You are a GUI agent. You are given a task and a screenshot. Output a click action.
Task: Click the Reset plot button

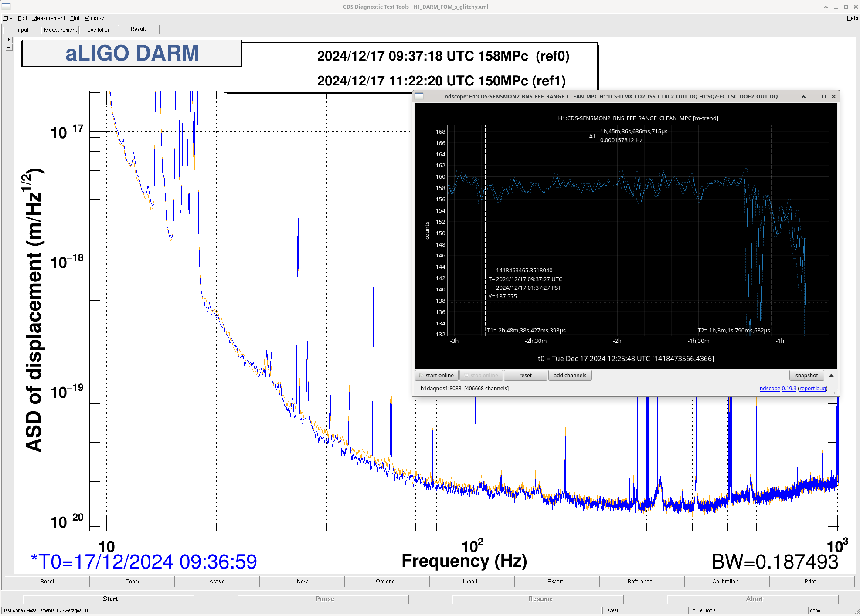[x=47, y=582]
